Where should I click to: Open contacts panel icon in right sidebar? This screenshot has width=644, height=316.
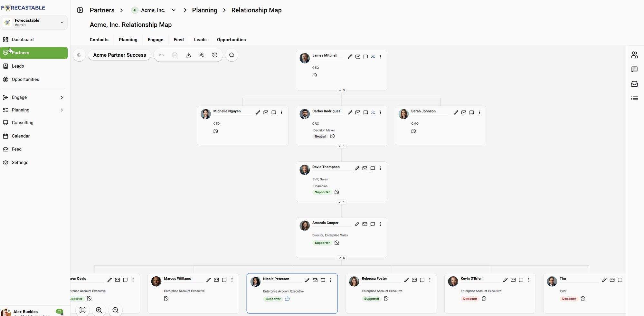[x=634, y=55]
